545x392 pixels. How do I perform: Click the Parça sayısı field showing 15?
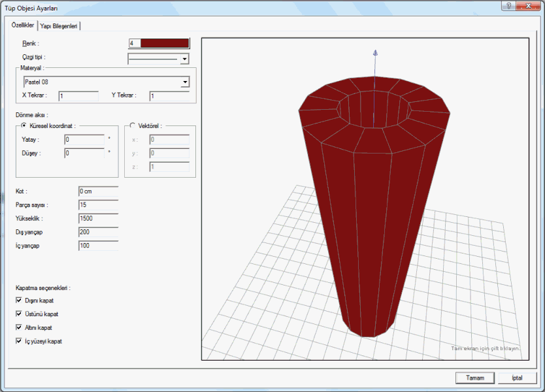99,204
